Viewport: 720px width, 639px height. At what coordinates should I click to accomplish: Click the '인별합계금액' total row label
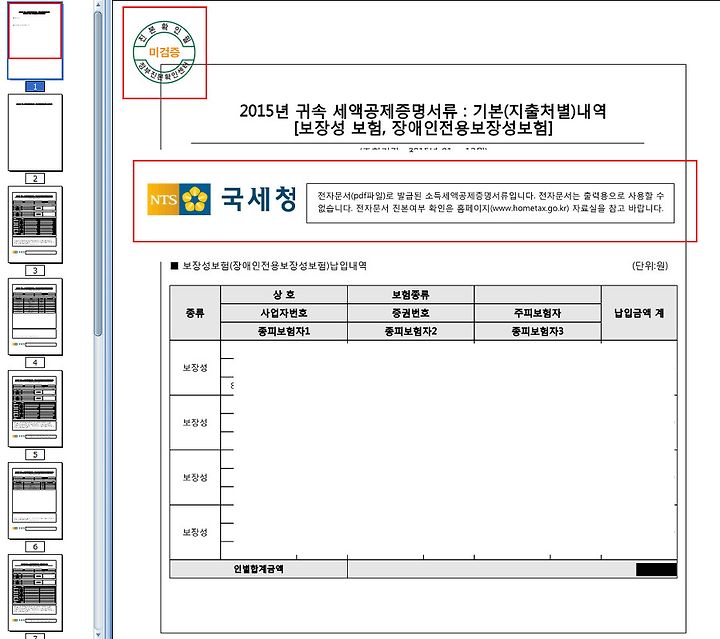[259, 569]
